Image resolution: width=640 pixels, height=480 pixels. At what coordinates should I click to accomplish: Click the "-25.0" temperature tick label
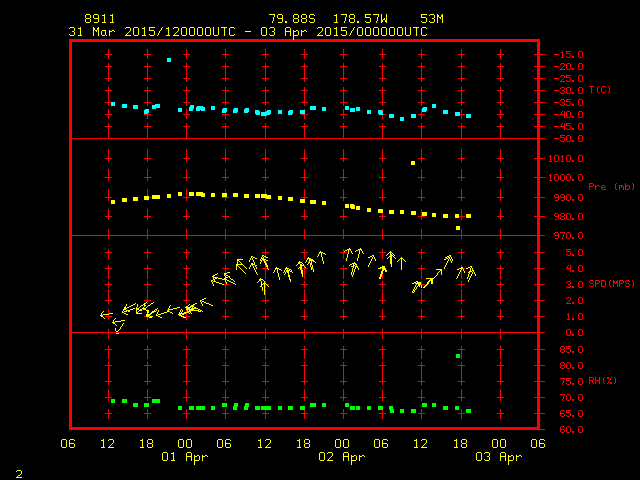point(569,78)
